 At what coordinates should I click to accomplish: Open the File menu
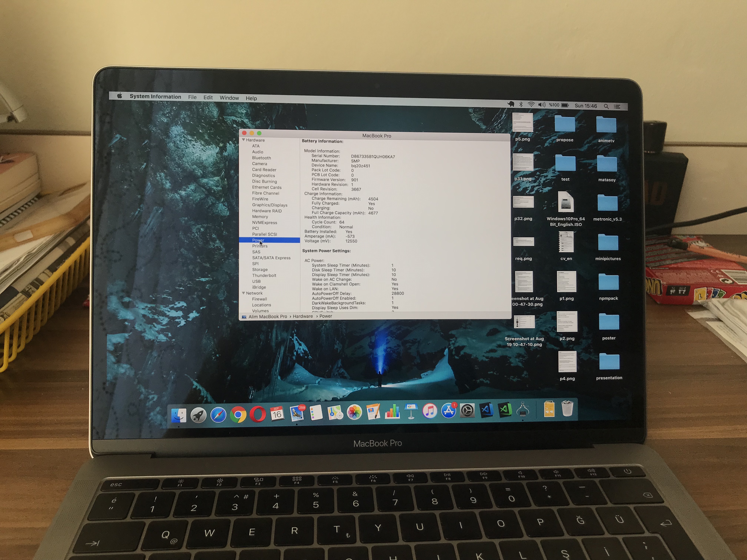[x=192, y=97]
